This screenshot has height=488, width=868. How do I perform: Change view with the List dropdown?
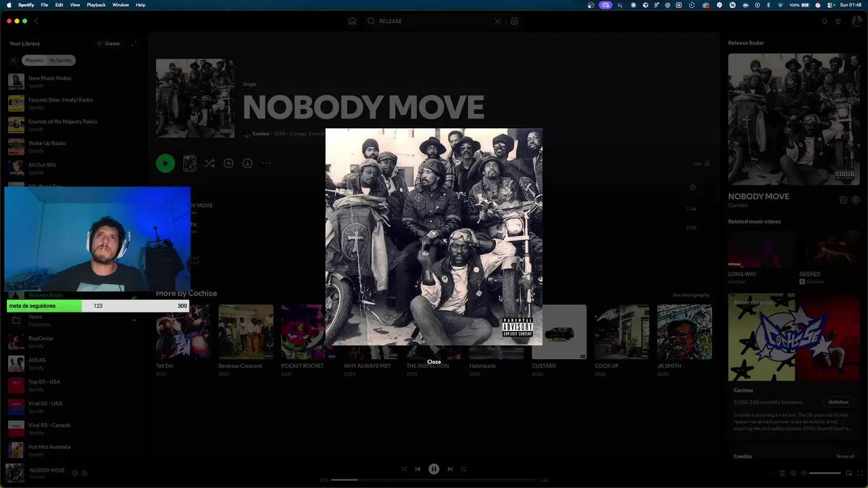tap(701, 163)
